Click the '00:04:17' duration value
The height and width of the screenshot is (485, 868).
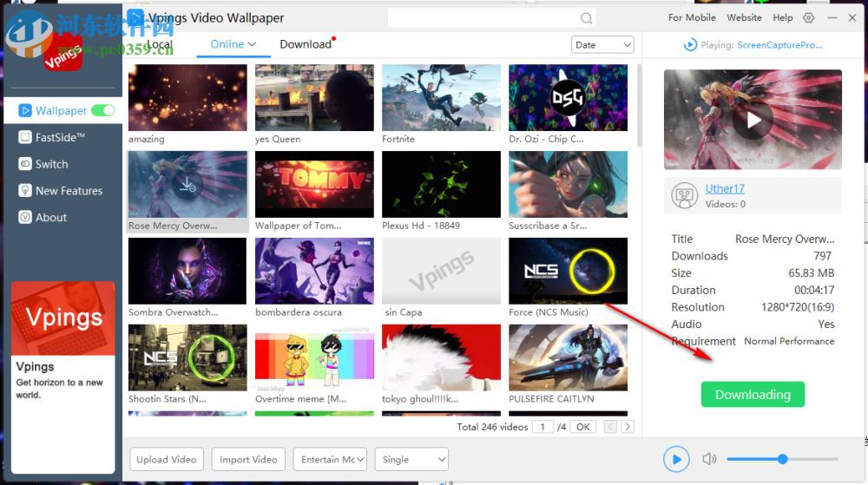tap(814, 290)
